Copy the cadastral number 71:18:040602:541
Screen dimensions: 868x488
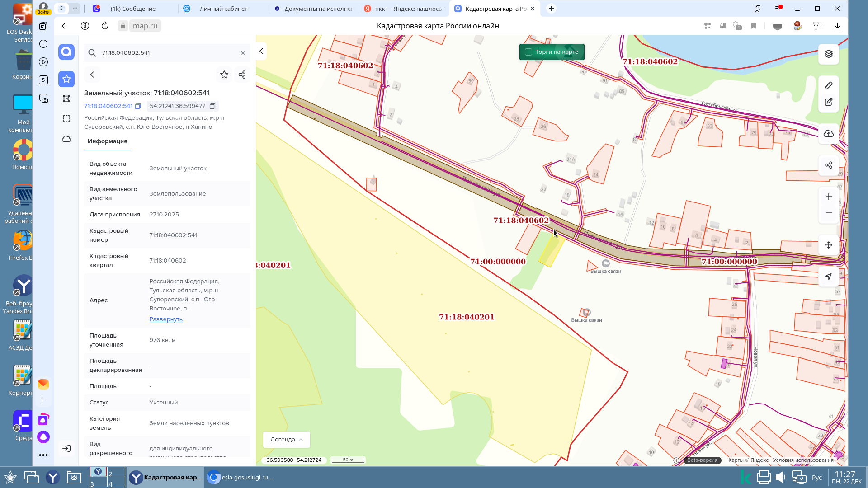click(x=138, y=106)
